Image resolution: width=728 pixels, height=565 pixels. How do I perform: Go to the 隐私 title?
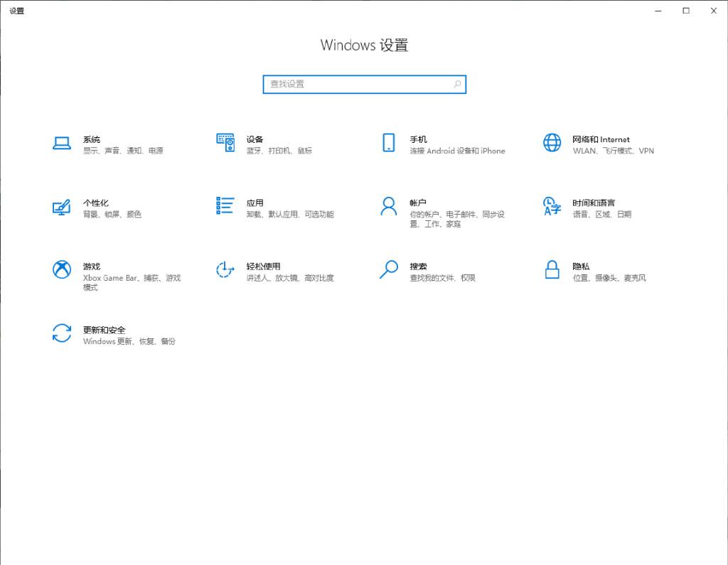click(x=581, y=267)
